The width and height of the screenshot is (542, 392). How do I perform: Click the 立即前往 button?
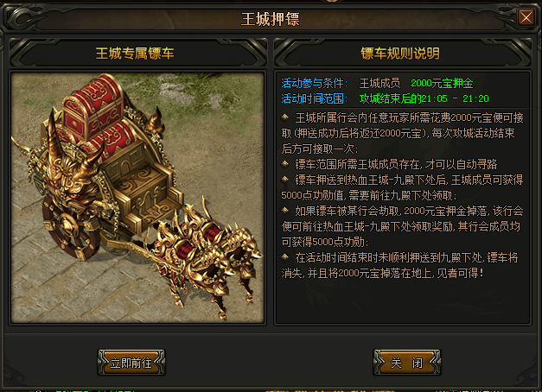(131, 363)
